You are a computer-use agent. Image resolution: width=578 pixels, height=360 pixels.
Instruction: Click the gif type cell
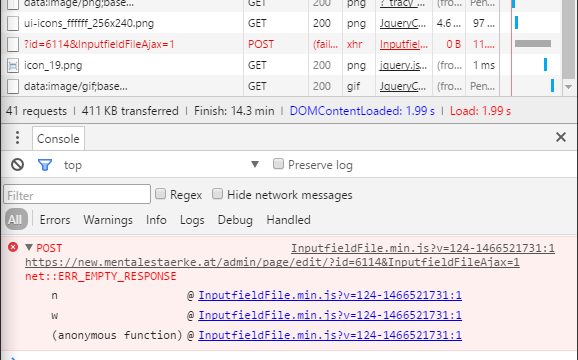[354, 87]
